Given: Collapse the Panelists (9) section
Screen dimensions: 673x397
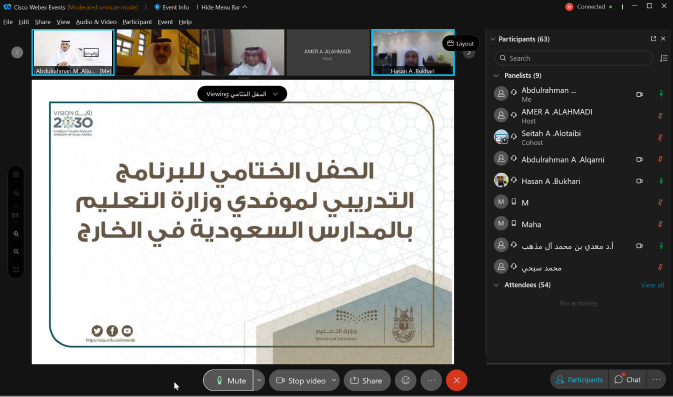Looking at the screenshot, I should (x=497, y=76).
